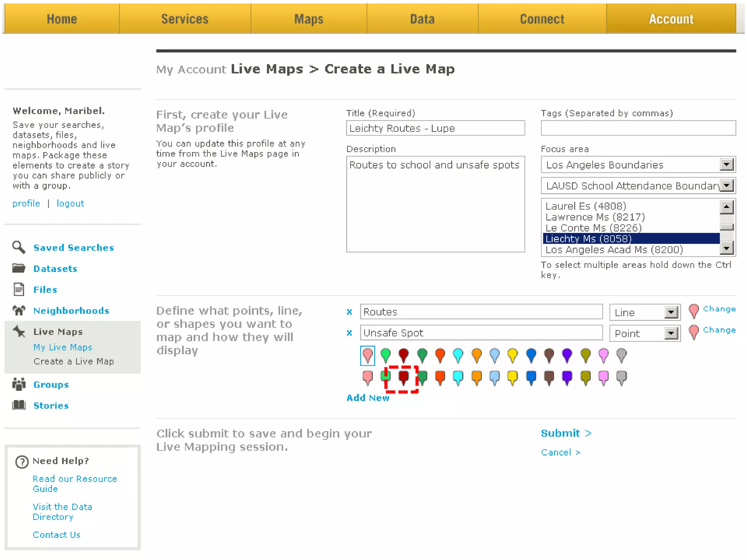747x560 pixels.
Task: Select Le Conte Ms (8226) in the list
Action: (631, 228)
